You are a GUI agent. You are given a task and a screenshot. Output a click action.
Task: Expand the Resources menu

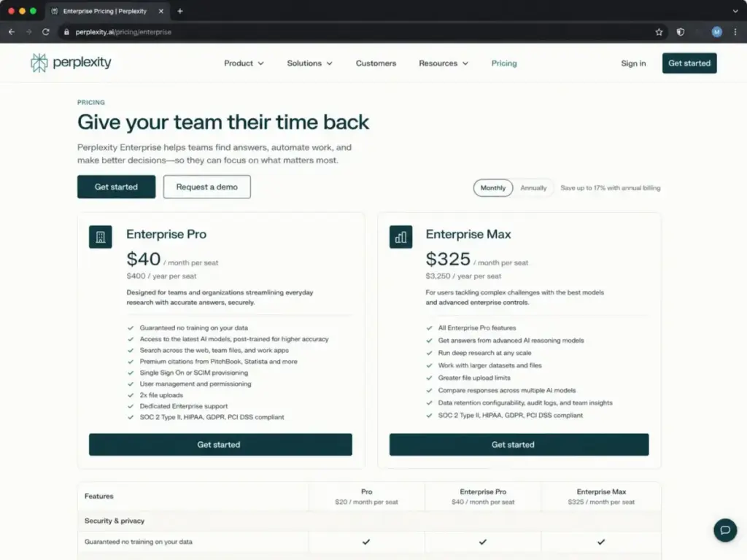[444, 63]
